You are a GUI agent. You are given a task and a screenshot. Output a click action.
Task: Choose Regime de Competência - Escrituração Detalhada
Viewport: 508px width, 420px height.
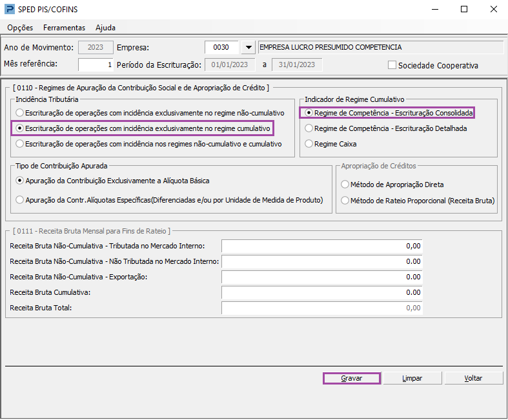[x=309, y=128]
